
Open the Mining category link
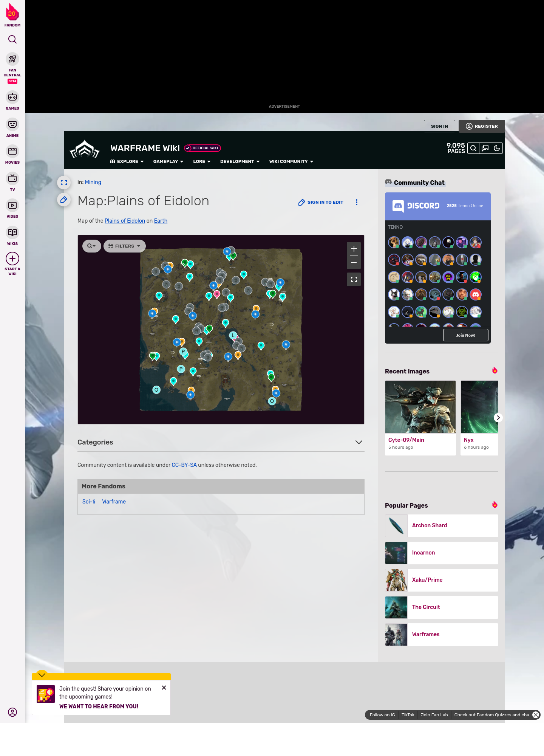click(93, 182)
